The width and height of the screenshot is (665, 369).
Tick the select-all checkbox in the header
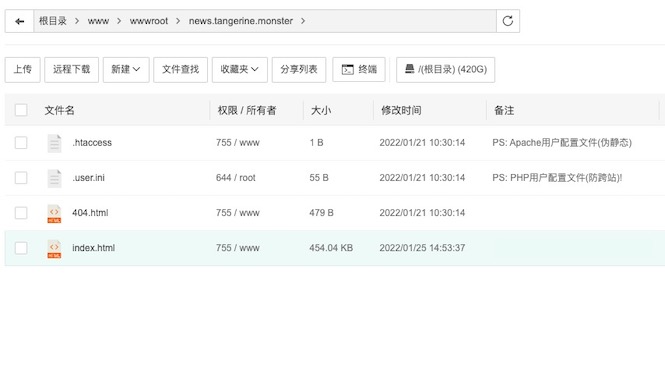click(x=21, y=110)
